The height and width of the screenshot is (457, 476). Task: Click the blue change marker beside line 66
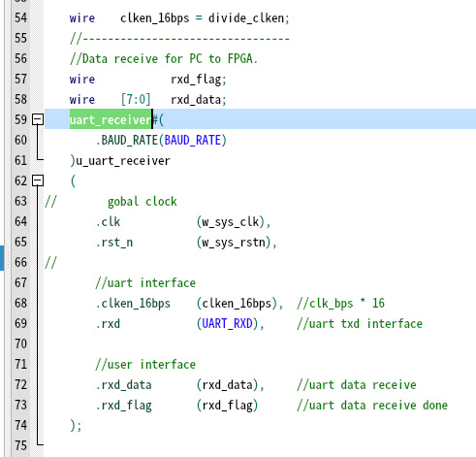point(2,258)
